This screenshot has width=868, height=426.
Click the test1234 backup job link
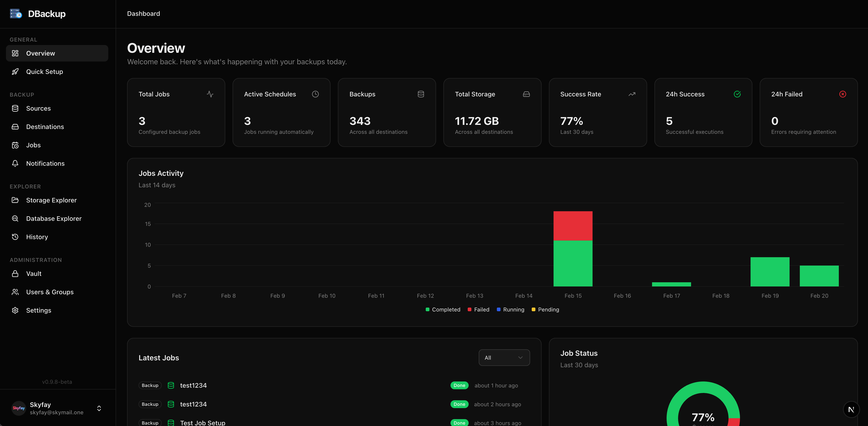[193, 385]
